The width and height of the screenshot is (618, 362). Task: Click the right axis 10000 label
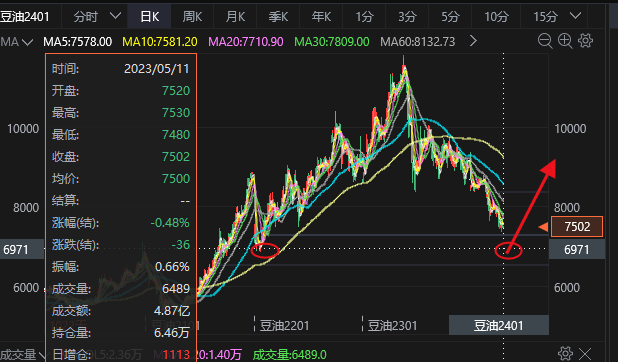(570, 129)
